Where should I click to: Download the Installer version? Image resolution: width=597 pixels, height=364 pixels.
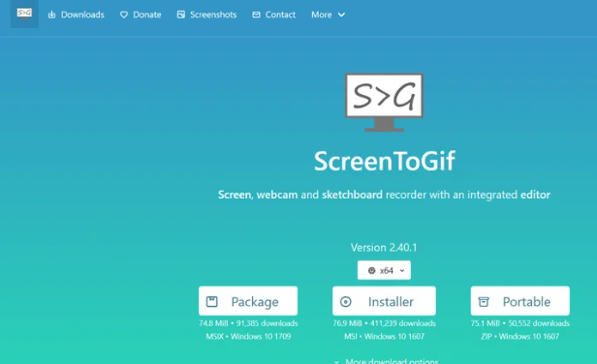click(x=384, y=301)
